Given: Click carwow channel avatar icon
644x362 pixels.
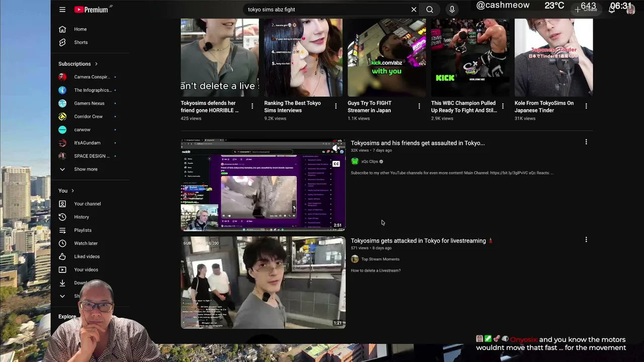Looking at the screenshot, I should (x=62, y=130).
